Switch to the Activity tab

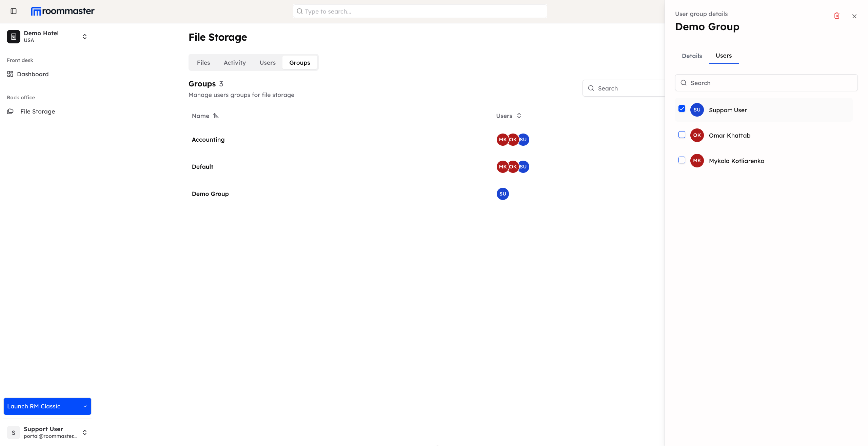(x=235, y=62)
